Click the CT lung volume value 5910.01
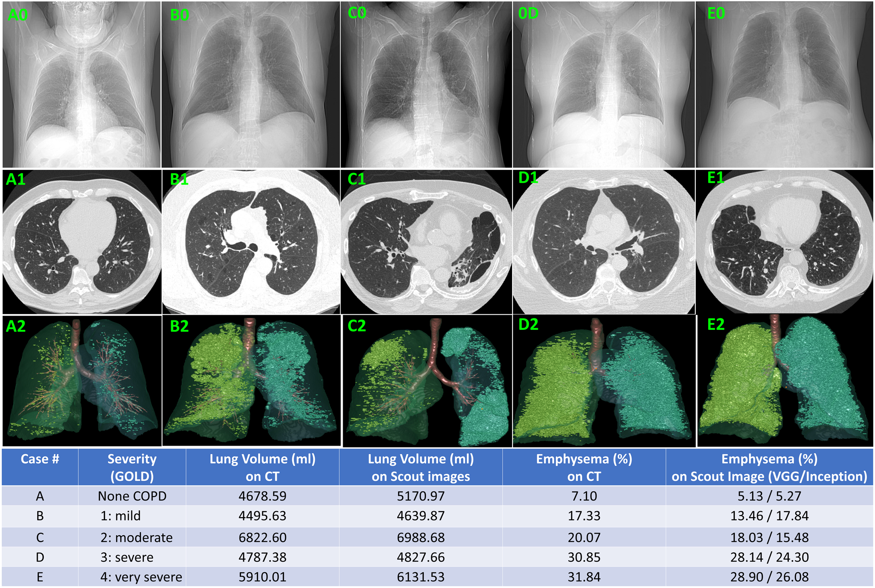The height and width of the screenshot is (588, 875). click(262, 577)
